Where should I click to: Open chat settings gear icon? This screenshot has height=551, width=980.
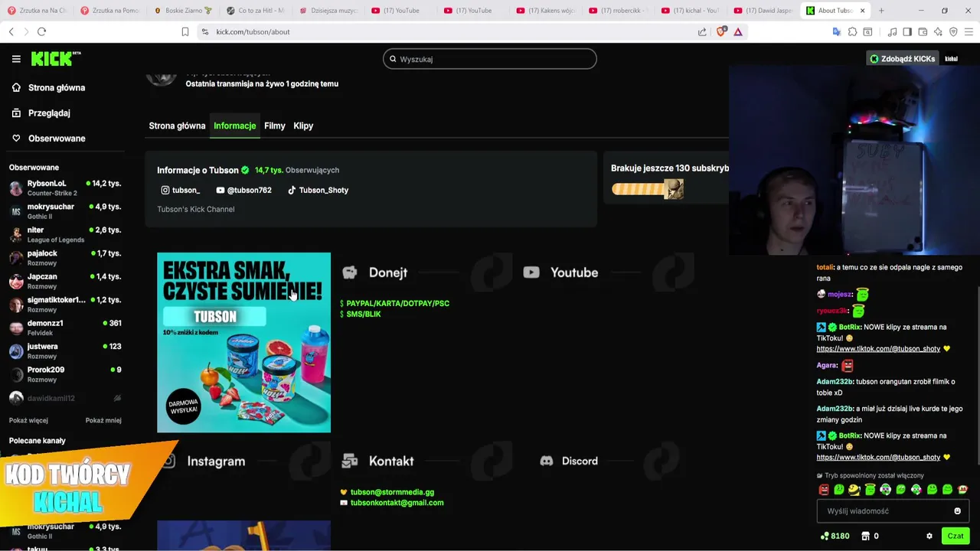pos(929,536)
